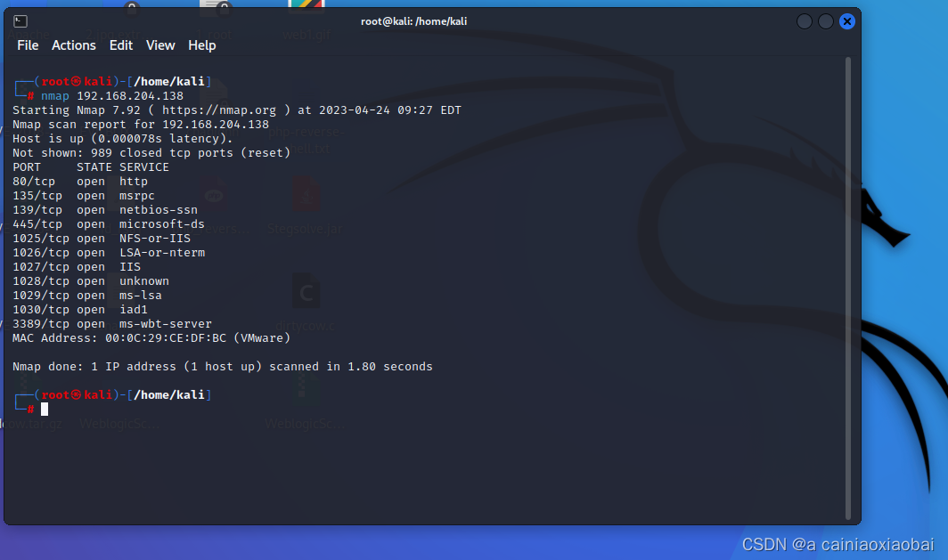Open the Actions menu

74,45
